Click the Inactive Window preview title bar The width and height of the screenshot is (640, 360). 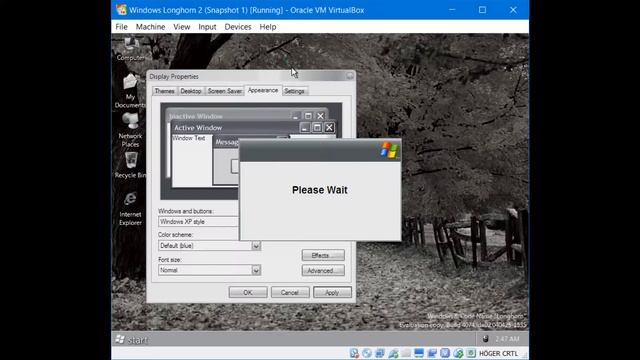(248, 116)
